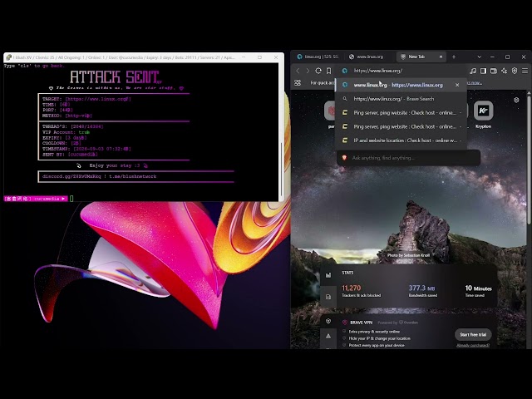The height and width of the screenshot is (399, 532).
Task: Choose the Brave Search suggestion row
Action: 401,99
